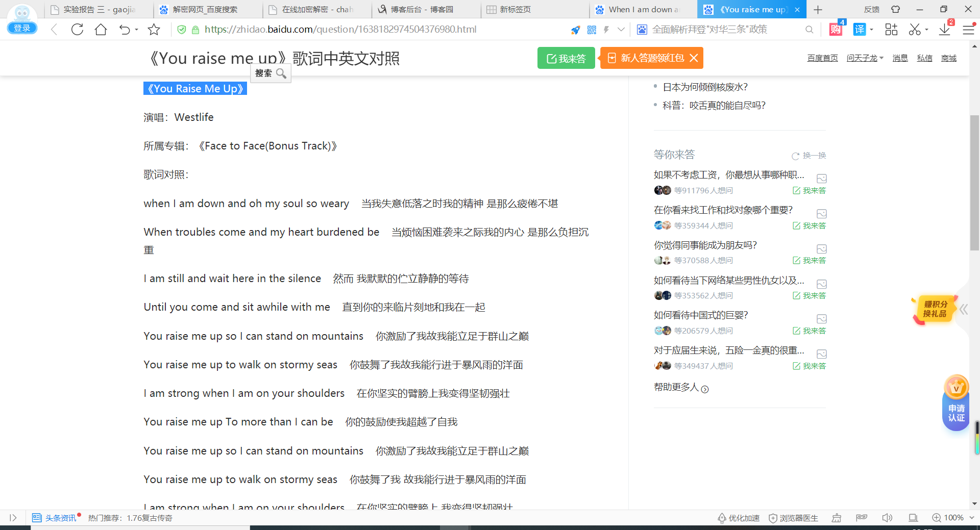This screenshot has width=980, height=530.
Task: Open the red shopping extension icon
Action: 836,29
